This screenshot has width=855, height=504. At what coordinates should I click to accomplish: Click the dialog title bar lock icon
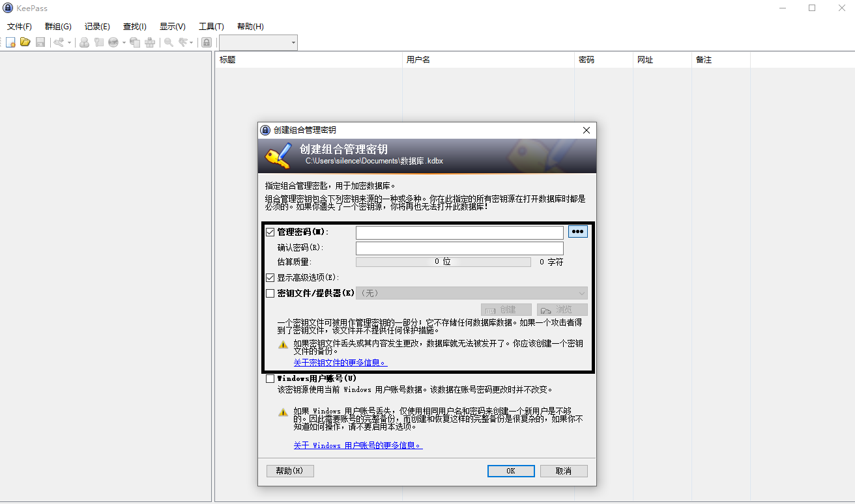(x=265, y=130)
